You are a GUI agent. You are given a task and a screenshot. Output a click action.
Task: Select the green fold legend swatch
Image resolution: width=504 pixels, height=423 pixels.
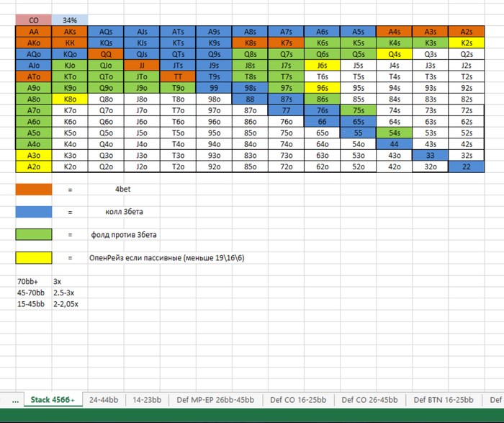(x=34, y=234)
